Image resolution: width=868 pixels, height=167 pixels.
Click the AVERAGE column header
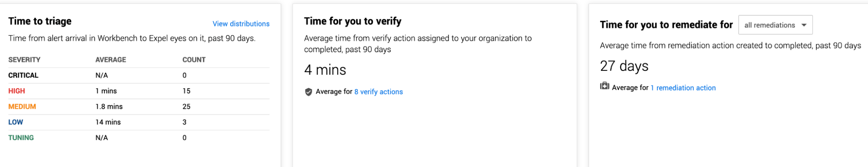(x=111, y=60)
